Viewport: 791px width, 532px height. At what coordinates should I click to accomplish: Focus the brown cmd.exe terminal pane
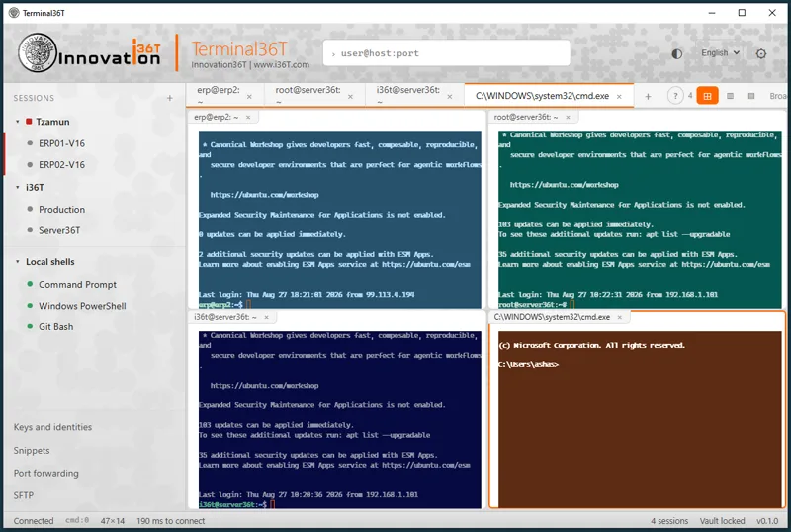[640, 420]
